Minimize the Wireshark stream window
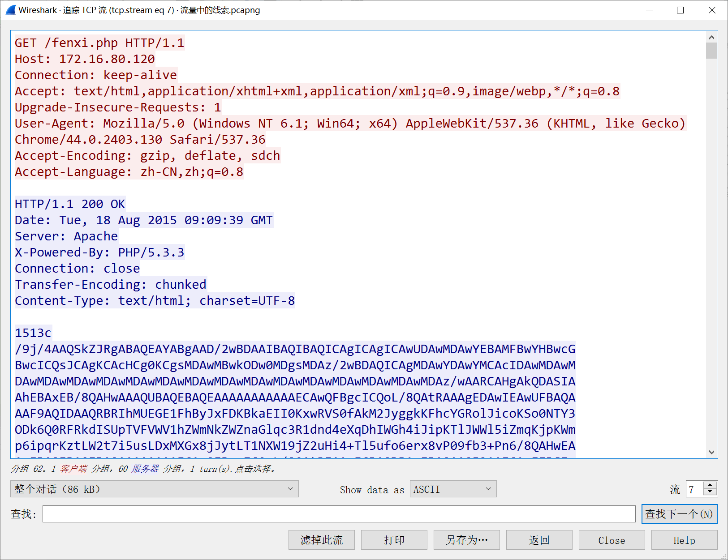The height and width of the screenshot is (560, 728). pos(649,10)
